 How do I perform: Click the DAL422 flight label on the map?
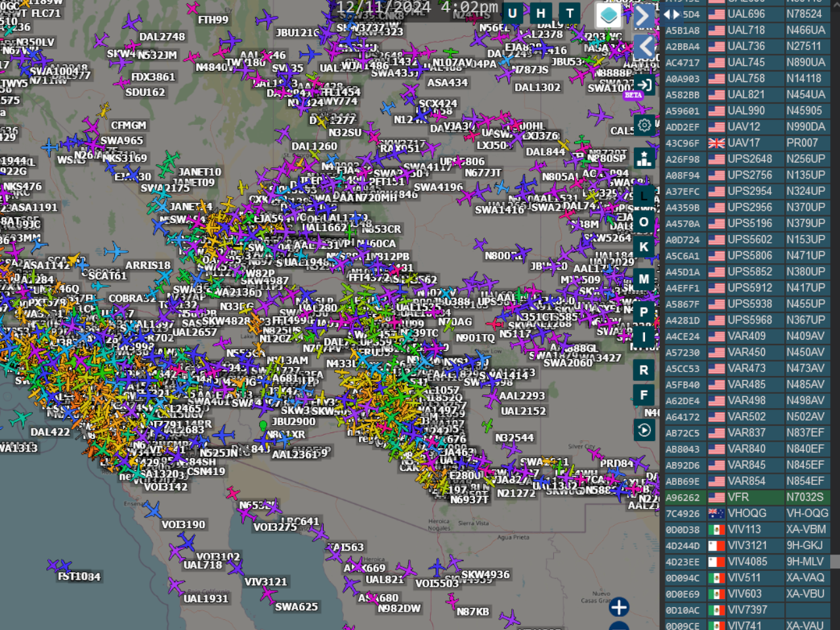tap(50, 432)
